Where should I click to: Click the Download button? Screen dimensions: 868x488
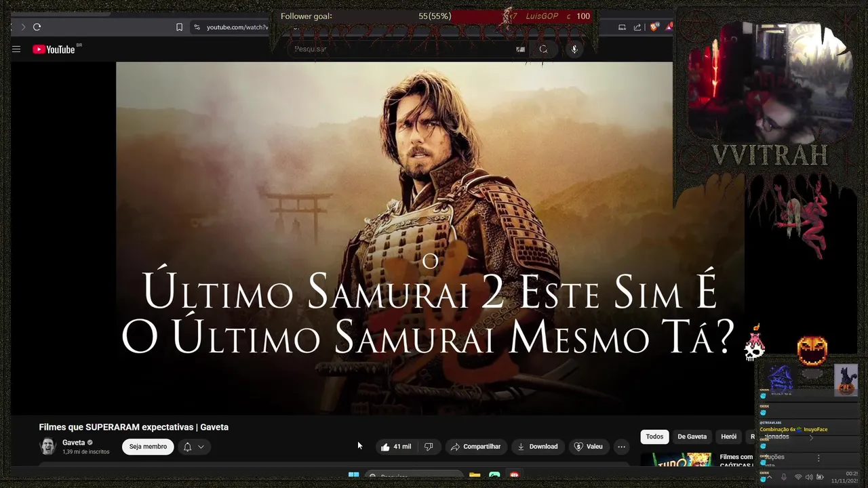pos(537,447)
